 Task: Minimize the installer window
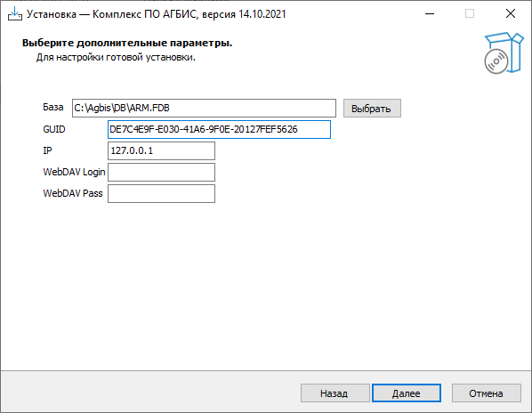pyautogui.click(x=430, y=14)
